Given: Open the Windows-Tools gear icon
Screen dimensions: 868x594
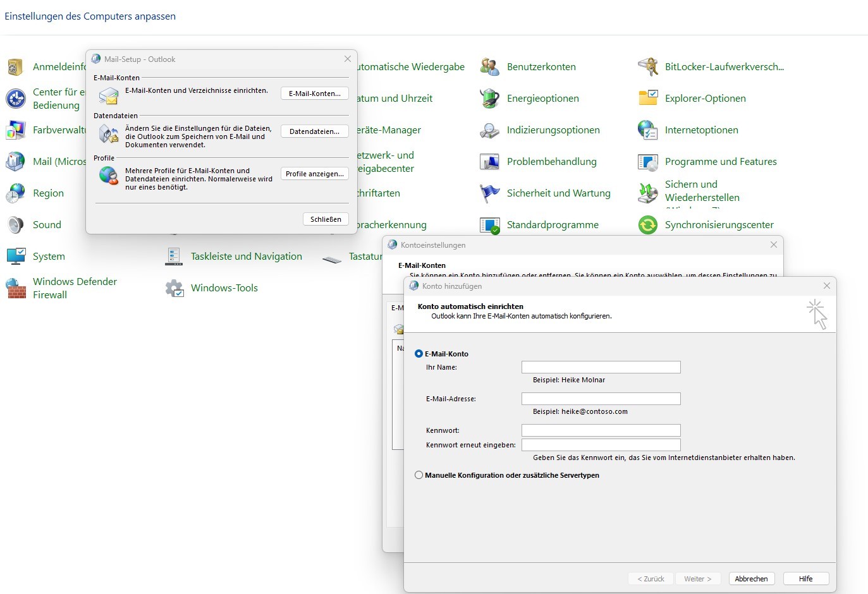Looking at the screenshot, I should click(174, 288).
